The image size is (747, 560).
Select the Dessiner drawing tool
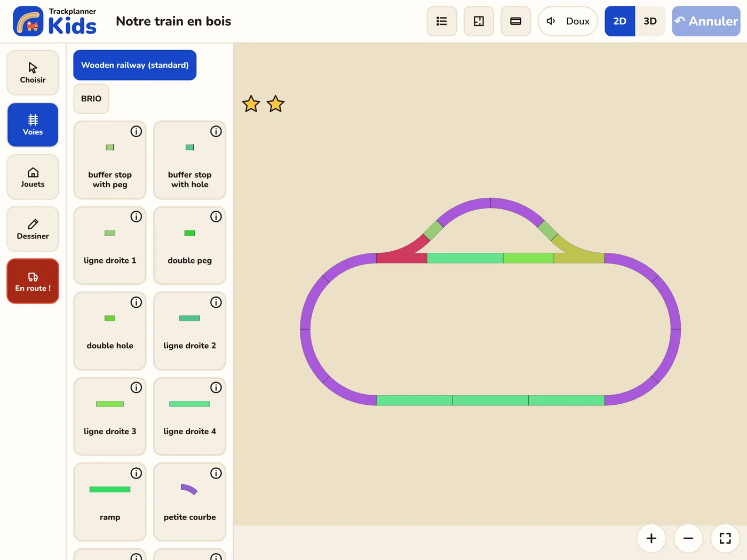click(x=33, y=229)
